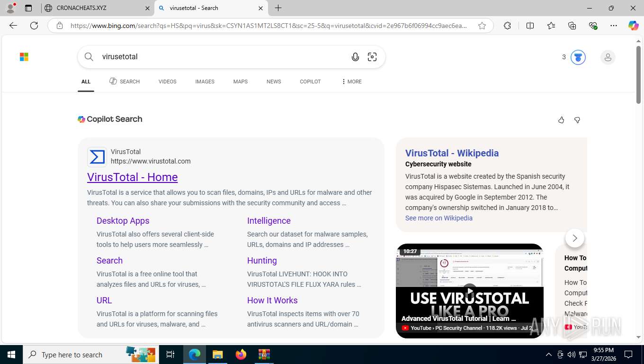Screen dimensions: 644x364
Task: Open the VirusTotal - Wikipedia heading
Action: pyautogui.click(x=452, y=153)
